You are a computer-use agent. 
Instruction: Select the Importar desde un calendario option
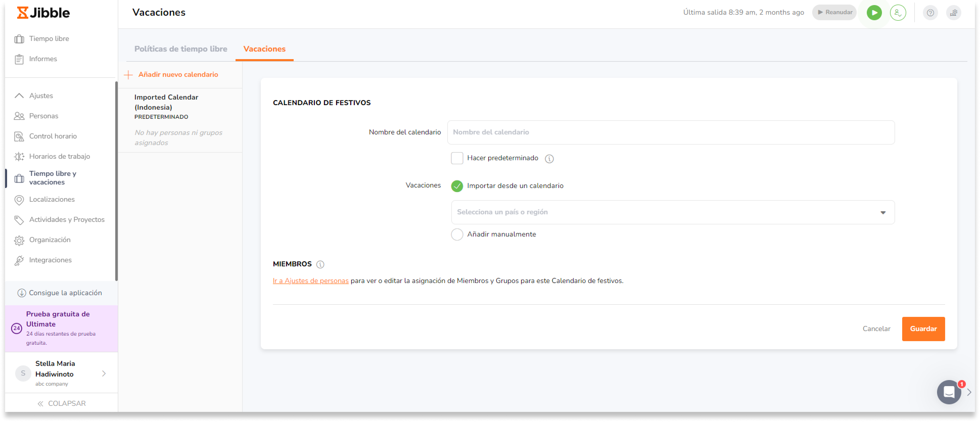click(x=457, y=186)
